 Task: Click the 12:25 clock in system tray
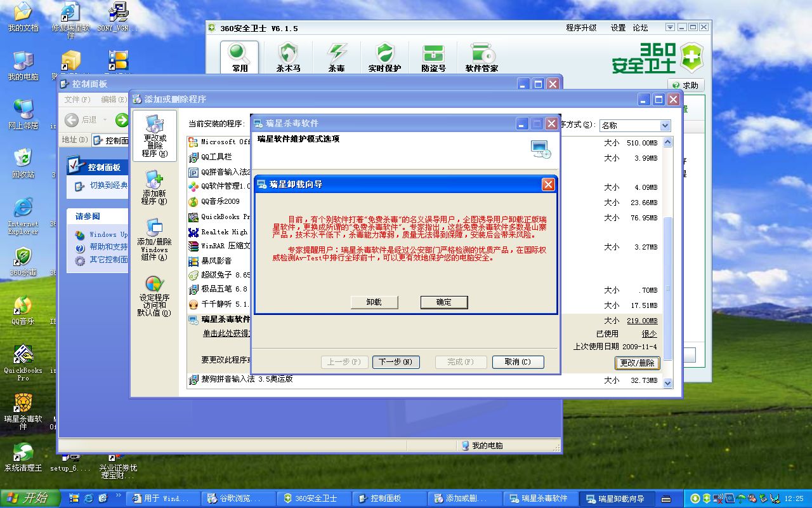click(x=794, y=499)
